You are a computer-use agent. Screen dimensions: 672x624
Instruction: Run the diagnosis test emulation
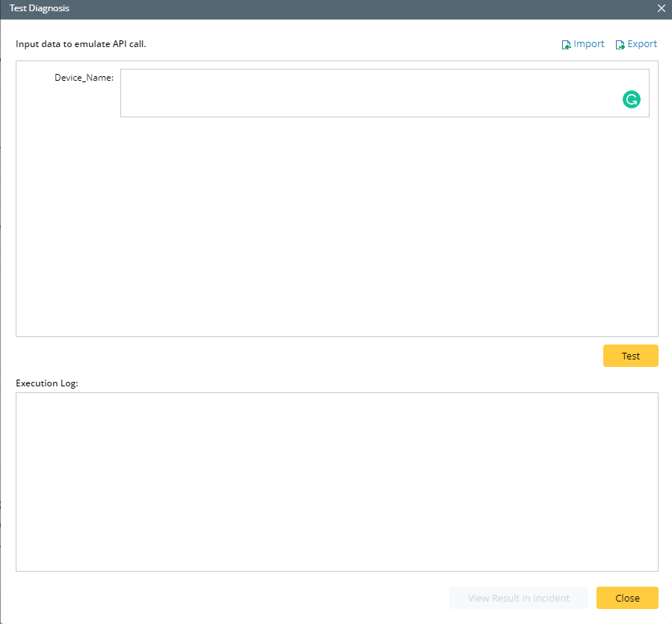[x=630, y=356]
